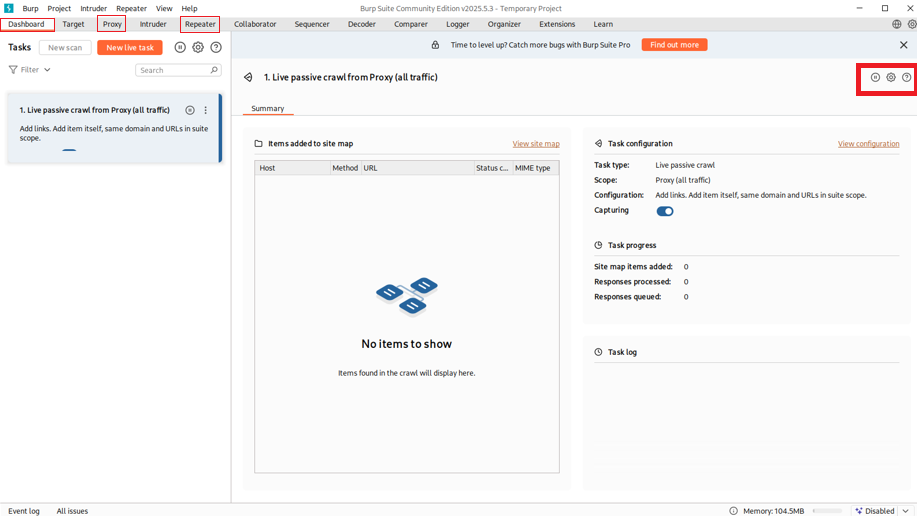This screenshot has height=520, width=917.
Task: Pause all tasks in the Tasks header
Action: tap(180, 47)
